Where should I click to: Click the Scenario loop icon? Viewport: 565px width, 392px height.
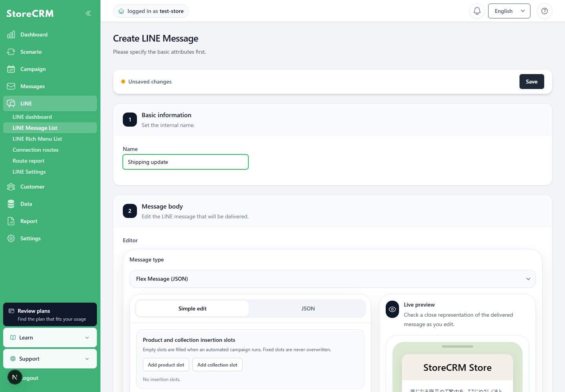[11, 52]
